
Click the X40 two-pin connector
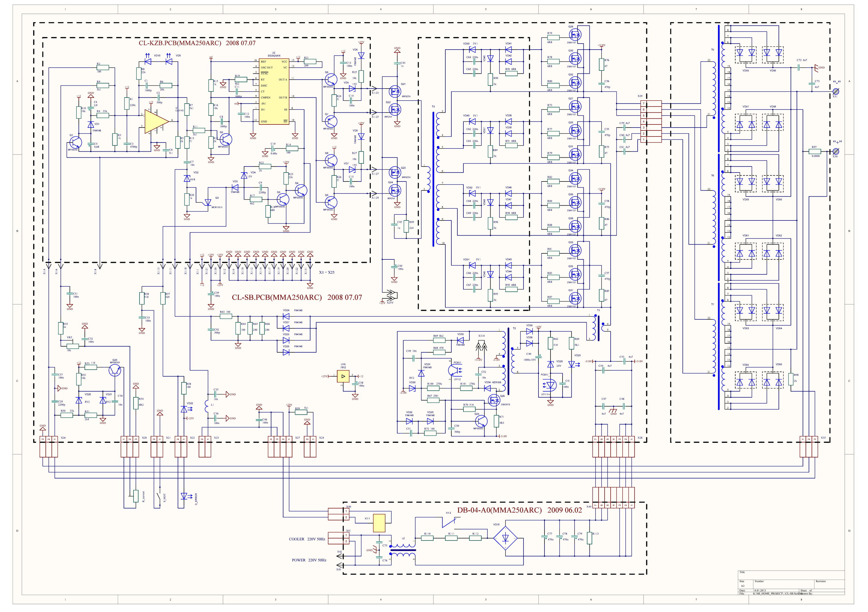pyautogui.click(x=339, y=514)
